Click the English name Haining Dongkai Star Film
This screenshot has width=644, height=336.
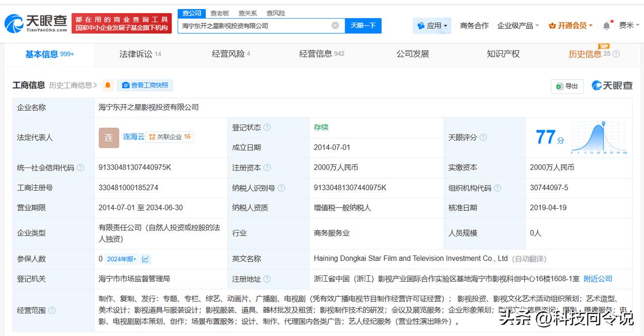click(x=411, y=259)
